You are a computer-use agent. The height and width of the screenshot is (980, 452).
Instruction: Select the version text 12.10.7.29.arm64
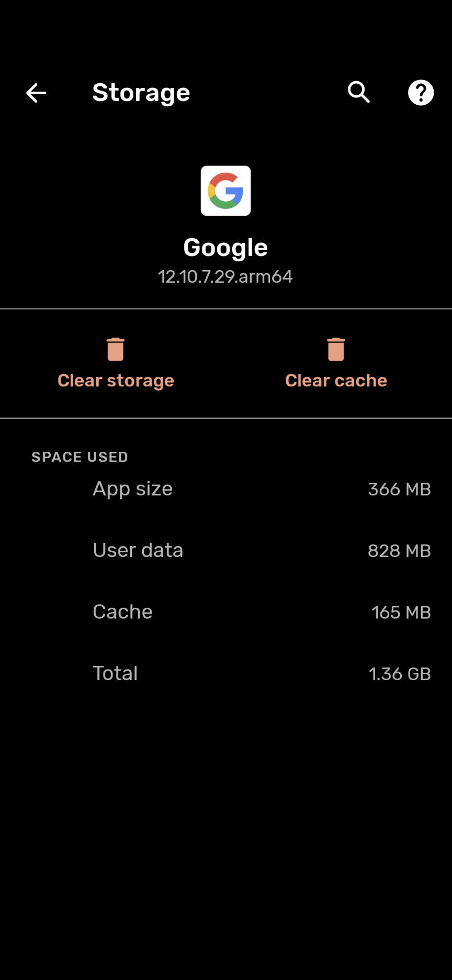pyautogui.click(x=225, y=276)
